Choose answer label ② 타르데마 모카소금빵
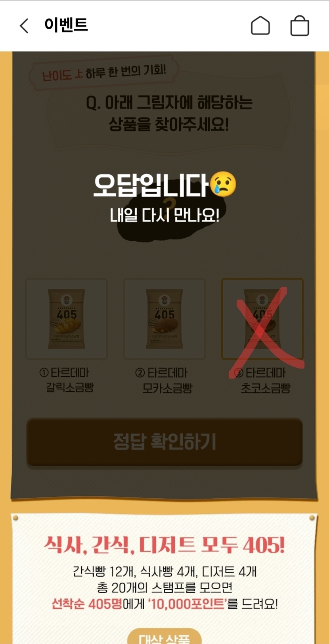 (164, 380)
